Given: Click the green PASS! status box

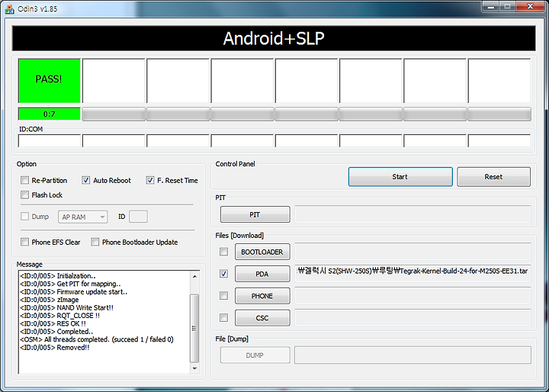Looking at the screenshot, I should click(x=50, y=81).
